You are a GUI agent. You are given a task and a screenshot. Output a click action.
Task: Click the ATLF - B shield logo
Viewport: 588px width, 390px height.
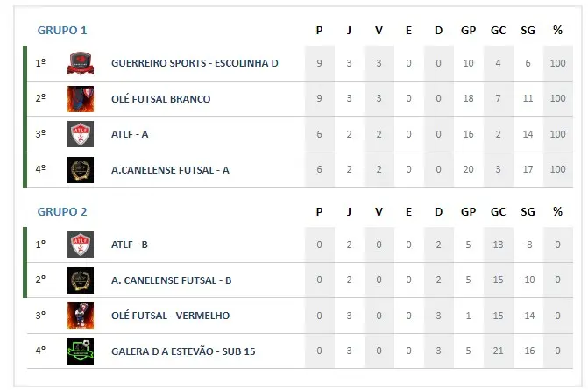[x=81, y=245]
